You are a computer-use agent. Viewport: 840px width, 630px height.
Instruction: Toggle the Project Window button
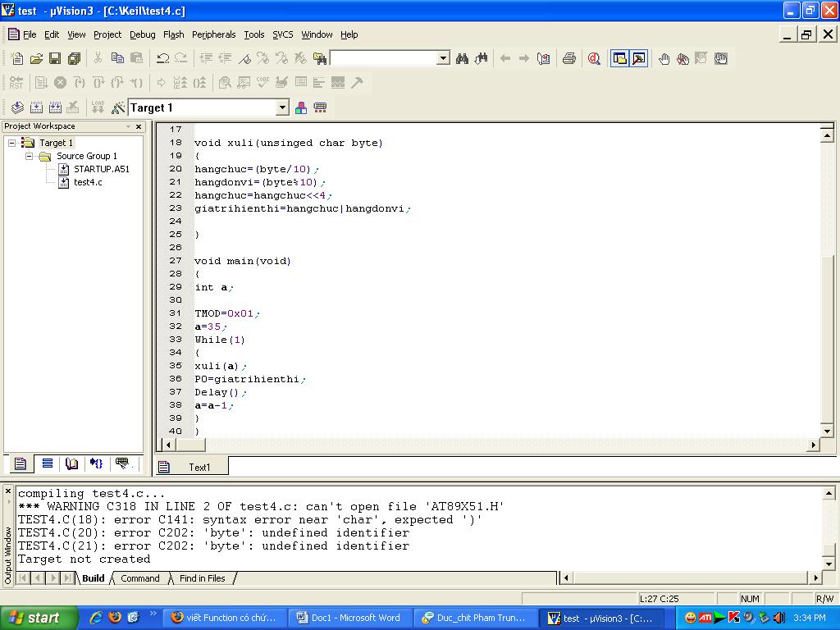pyautogui.click(x=620, y=58)
